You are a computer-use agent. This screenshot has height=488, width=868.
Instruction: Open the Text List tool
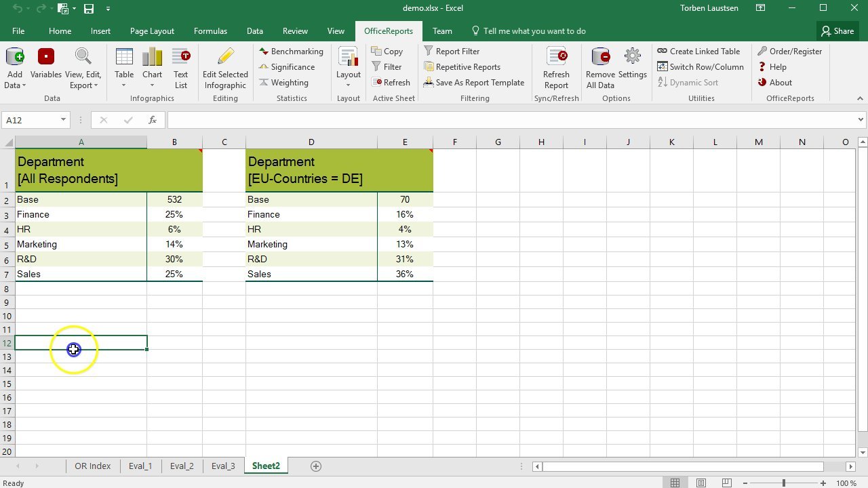180,68
